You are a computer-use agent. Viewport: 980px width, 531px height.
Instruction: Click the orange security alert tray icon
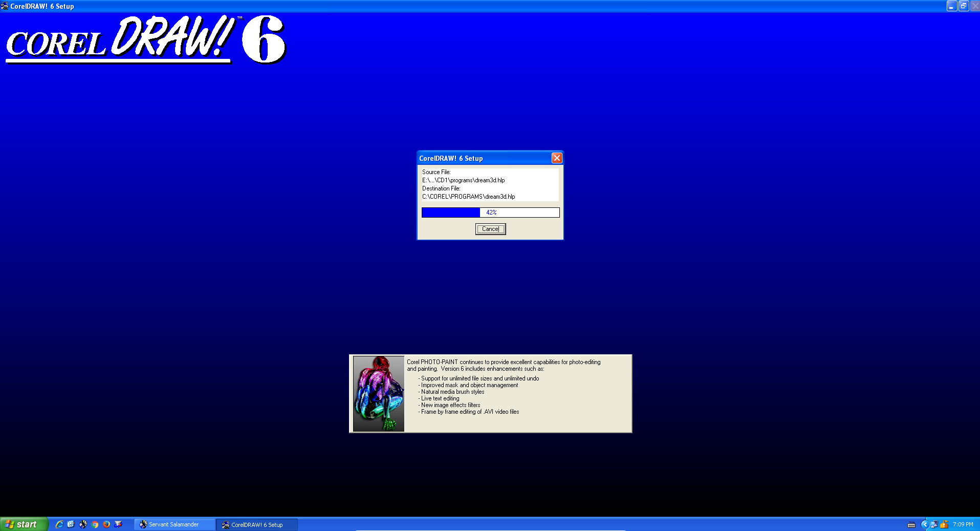tap(944, 524)
